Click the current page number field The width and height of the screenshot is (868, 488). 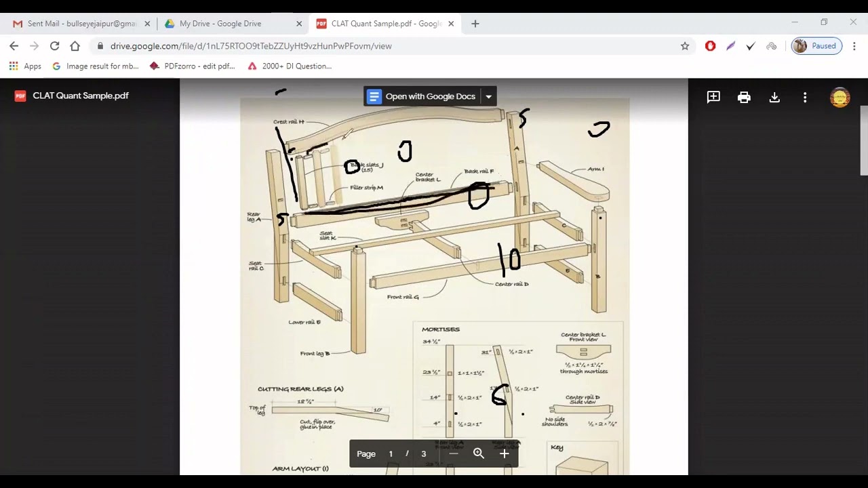pyautogui.click(x=391, y=453)
